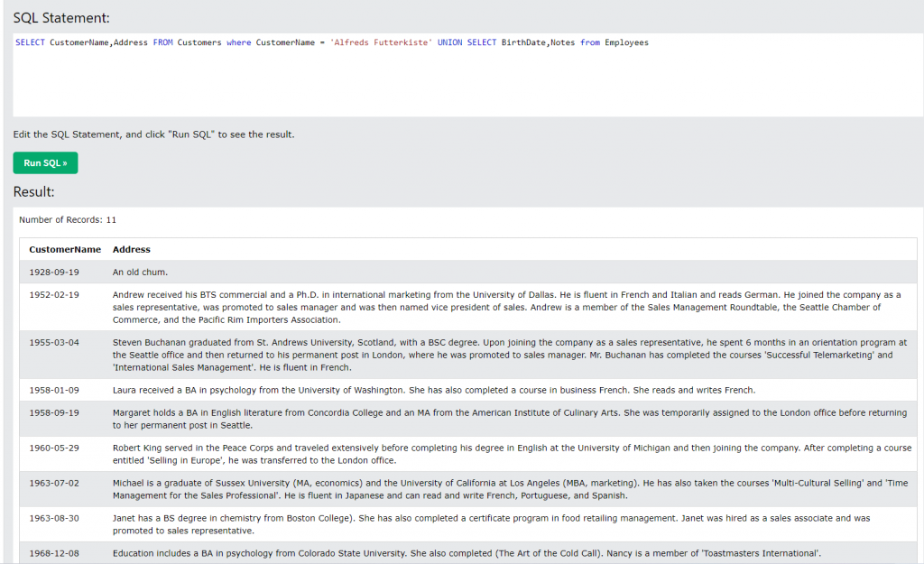924x564 pixels.
Task: Click inside the SQL statement editor
Action: [x=468, y=75]
